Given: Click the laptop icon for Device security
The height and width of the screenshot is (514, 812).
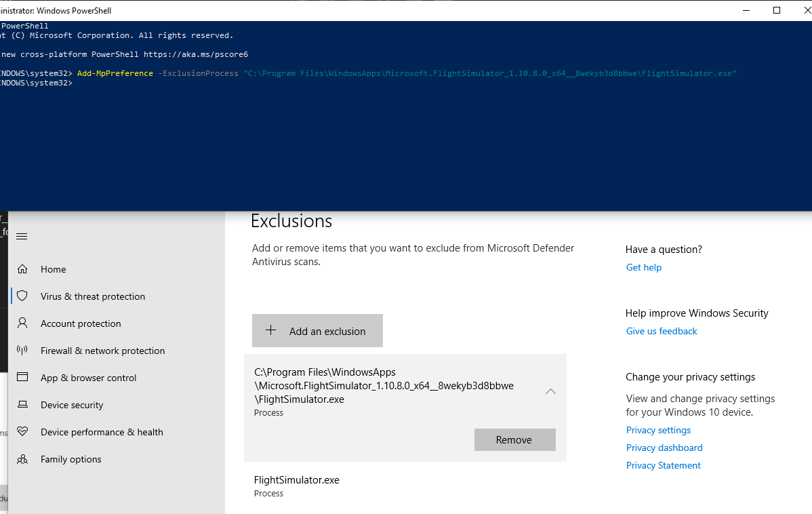Looking at the screenshot, I should tap(22, 404).
